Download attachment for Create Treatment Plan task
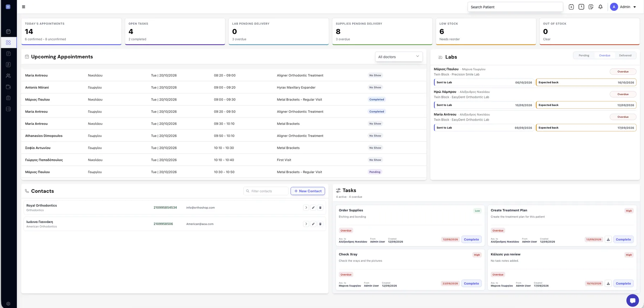This screenshot has height=308, width=644. 608,240
